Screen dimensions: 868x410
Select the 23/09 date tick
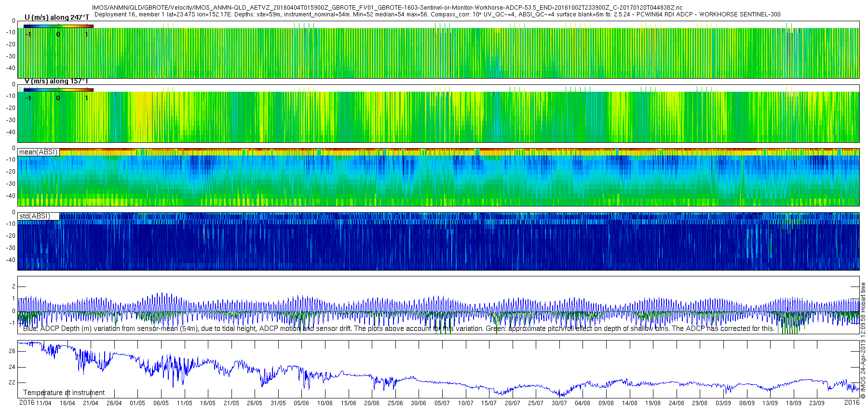point(817,403)
